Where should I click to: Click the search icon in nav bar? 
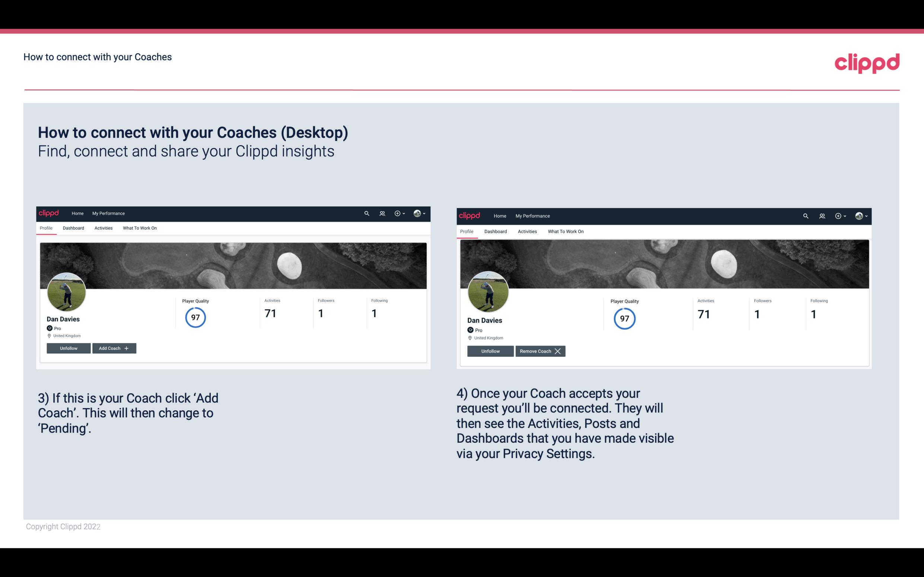tap(368, 214)
